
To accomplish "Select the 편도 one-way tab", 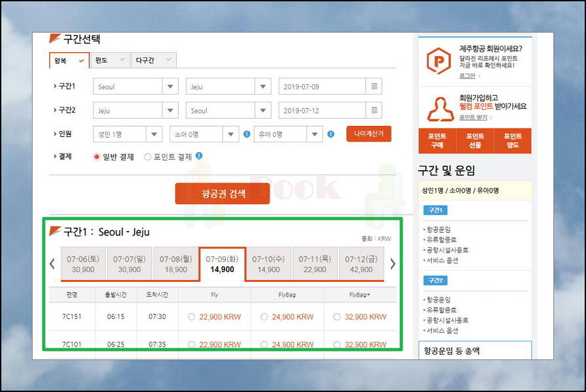I will tap(110, 60).
